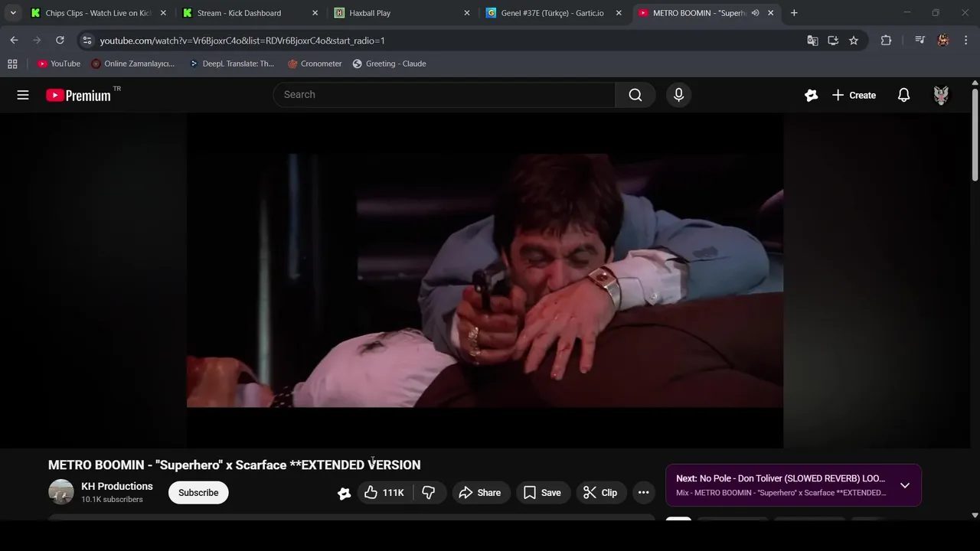The width and height of the screenshot is (980, 551).
Task: Switch to Stream - Kick Dashboard tab
Action: tap(249, 13)
